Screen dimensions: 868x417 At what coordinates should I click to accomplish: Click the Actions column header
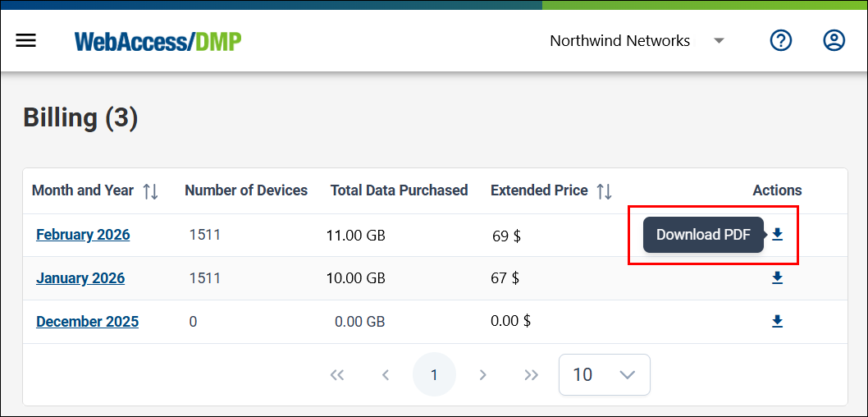click(x=777, y=190)
